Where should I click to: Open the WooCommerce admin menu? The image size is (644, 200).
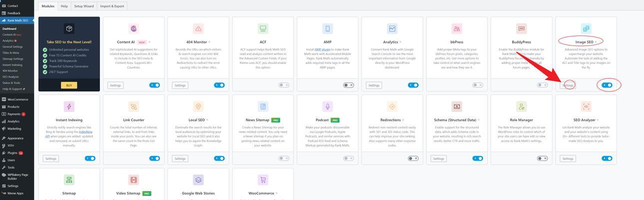17,99
